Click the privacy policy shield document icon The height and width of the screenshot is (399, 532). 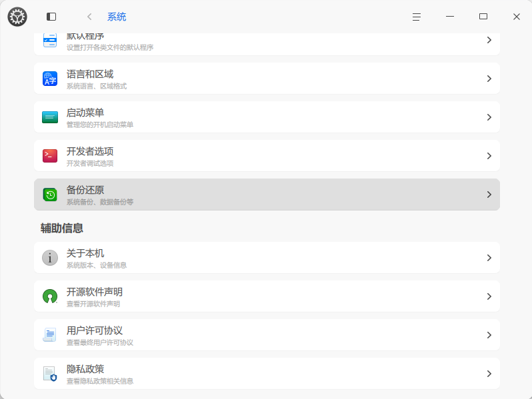[50, 374]
